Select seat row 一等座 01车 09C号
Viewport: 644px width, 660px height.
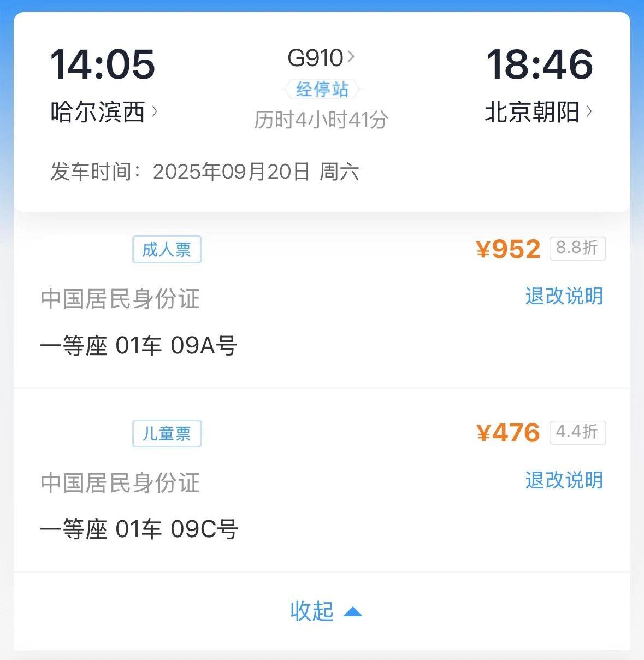(x=139, y=529)
